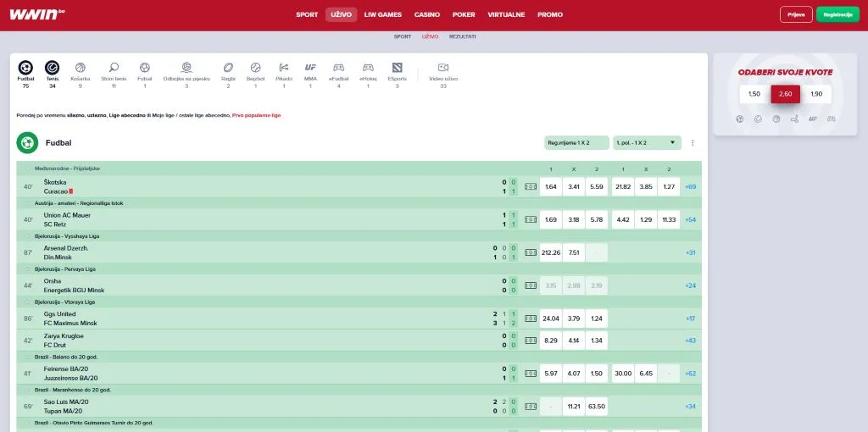Screen dimensions: 868x432
Task: Switch to the CASINO menu item
Action: click(x=427, y=15)
